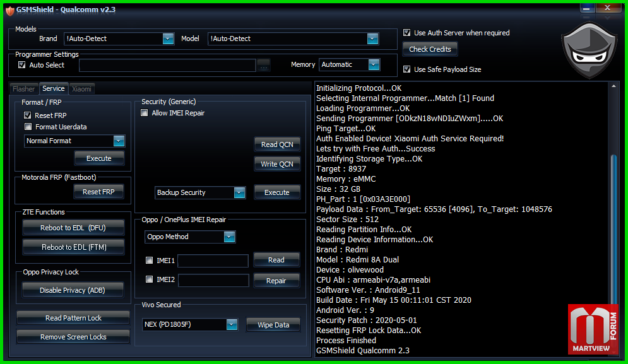628x364 pixels.
Task: Click the log line 'Model : Redmi 8A Dual'
Action: [x=358, y=259]
